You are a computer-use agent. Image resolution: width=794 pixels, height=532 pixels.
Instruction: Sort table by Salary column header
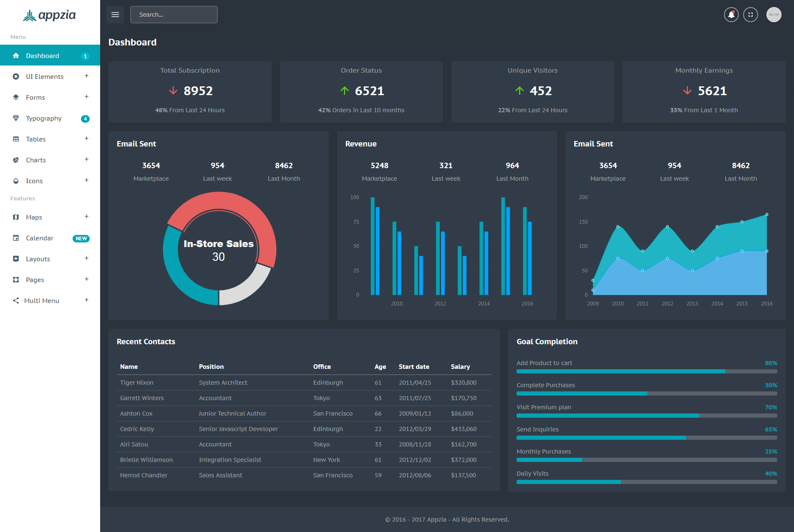460,366
